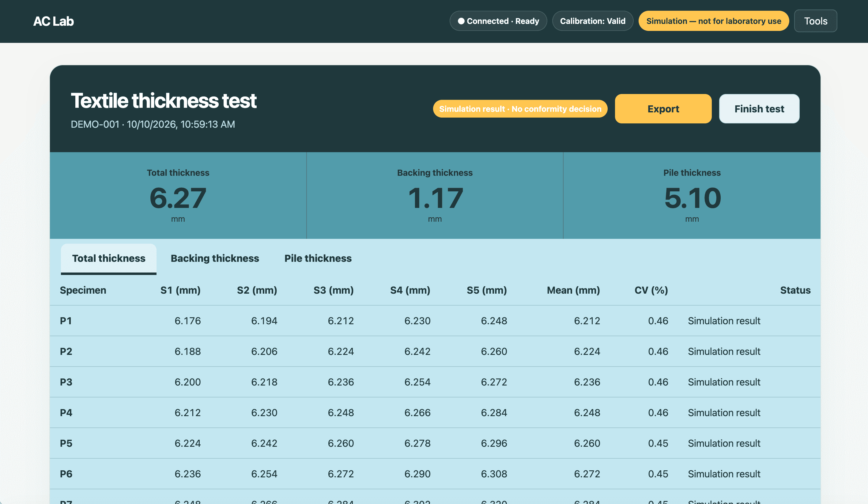Screen dimensions: 868x504
Task: Click the white connection status dot
Action: (x=461, y=21)
